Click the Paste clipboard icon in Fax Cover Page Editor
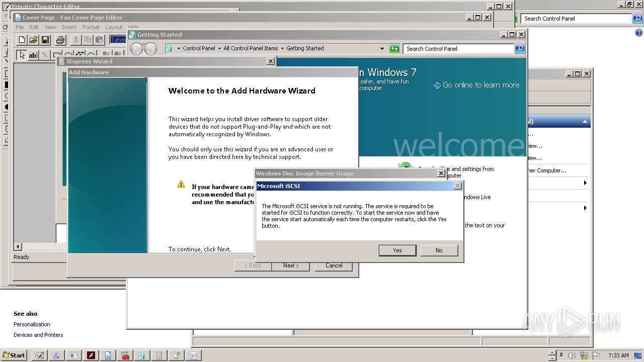The width and height of the screenshot is (644, 362). [99, 40]
